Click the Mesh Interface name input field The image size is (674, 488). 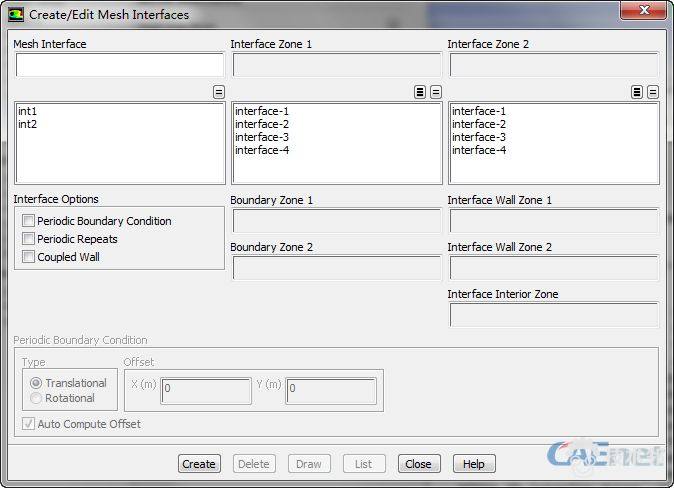click(120, 66)
